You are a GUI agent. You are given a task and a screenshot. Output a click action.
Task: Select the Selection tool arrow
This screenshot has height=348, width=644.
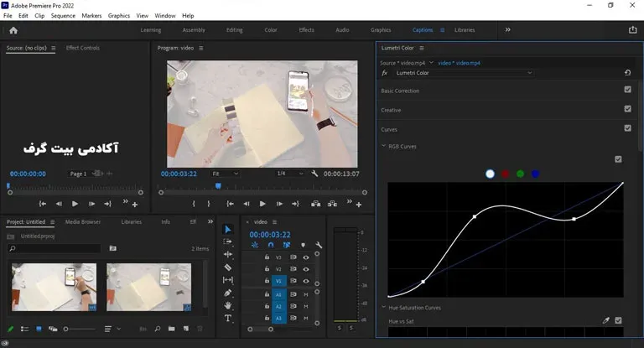tap(228, 229)
